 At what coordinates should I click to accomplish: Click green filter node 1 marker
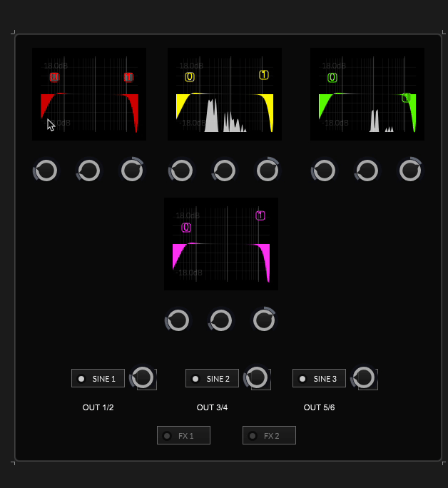(406, 98)
